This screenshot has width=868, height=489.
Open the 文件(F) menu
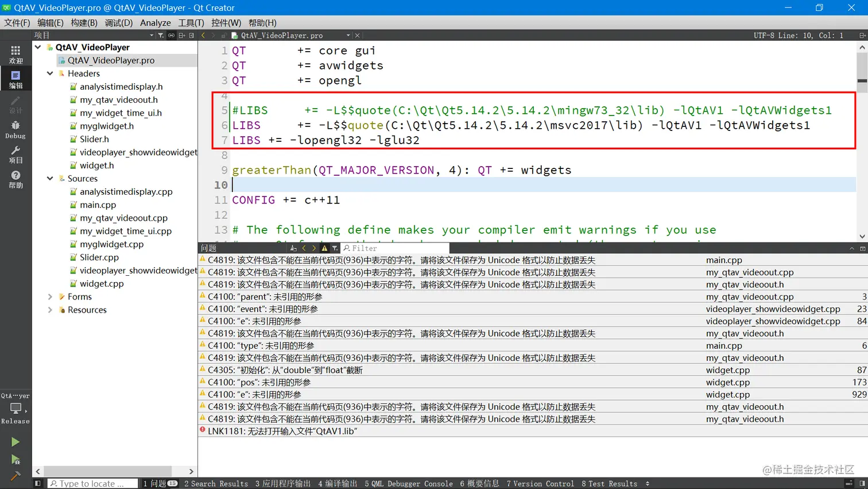tap(17, 23)
